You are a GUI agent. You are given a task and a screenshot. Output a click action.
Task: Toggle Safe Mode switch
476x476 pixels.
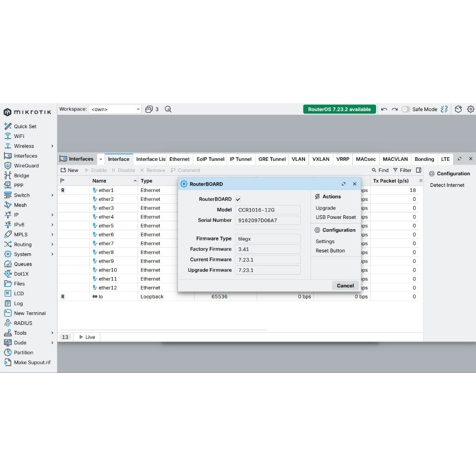405,109
